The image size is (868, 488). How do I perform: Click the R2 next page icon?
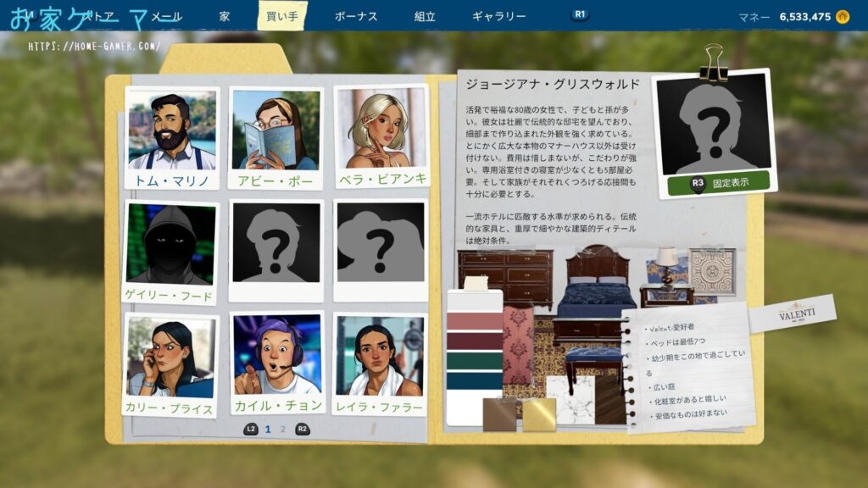(x=303, y=429)
